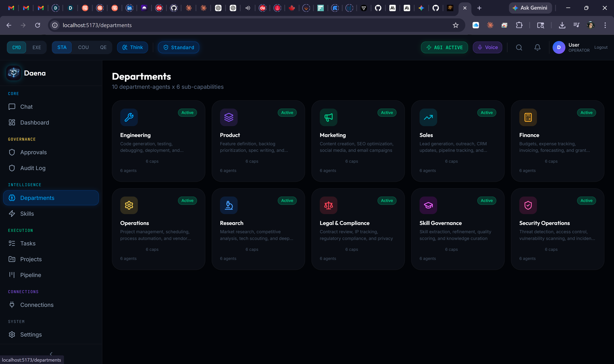Click the Logout link

[601, 47]
